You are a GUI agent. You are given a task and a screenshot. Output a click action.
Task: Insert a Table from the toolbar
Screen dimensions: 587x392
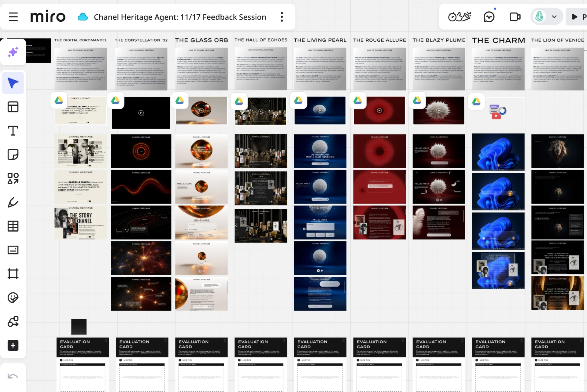coord(13,226)
